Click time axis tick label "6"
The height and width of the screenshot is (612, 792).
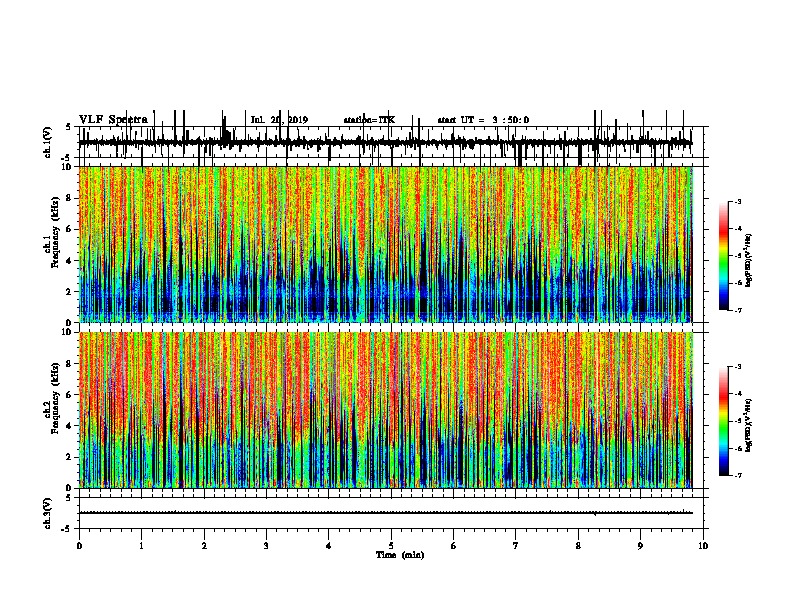[x=453, y=545]
